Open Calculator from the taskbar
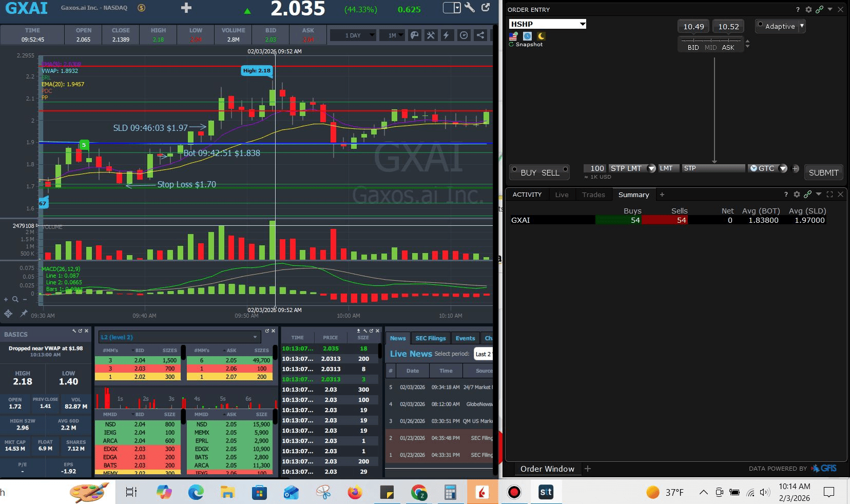The width and height of the screenshot is (850, 504). 450,493
